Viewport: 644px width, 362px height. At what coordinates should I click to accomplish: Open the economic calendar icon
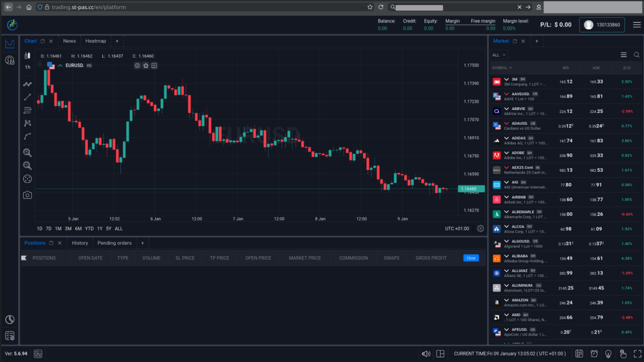[579, 354]
